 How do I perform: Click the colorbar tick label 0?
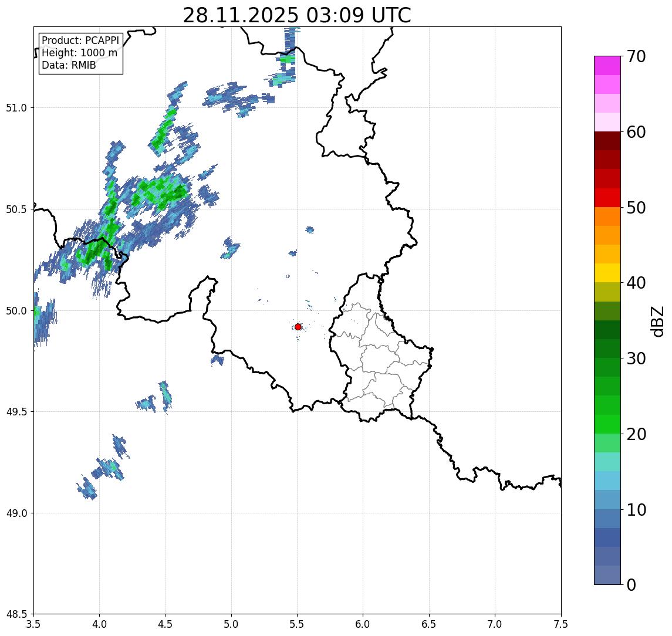632,584
